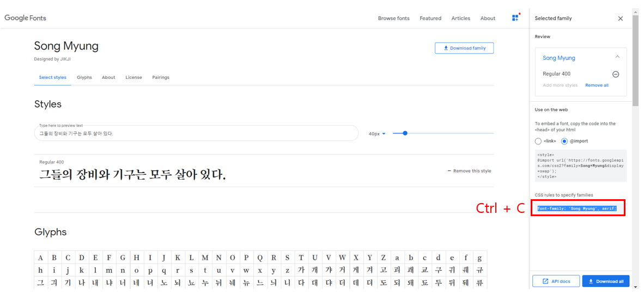Select the @import embed option
Viewport: 644px width, 301px height.
click(x=564, y=141)
